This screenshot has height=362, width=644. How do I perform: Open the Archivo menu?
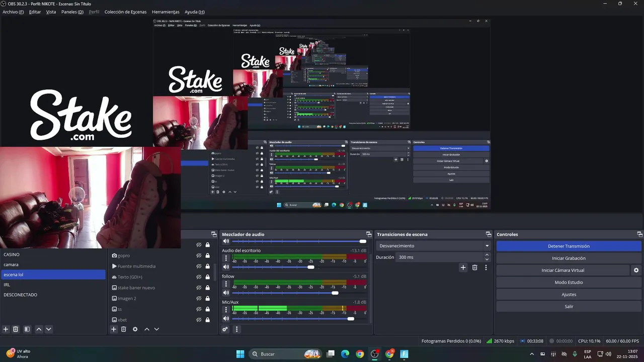click(x=13, y=12)
